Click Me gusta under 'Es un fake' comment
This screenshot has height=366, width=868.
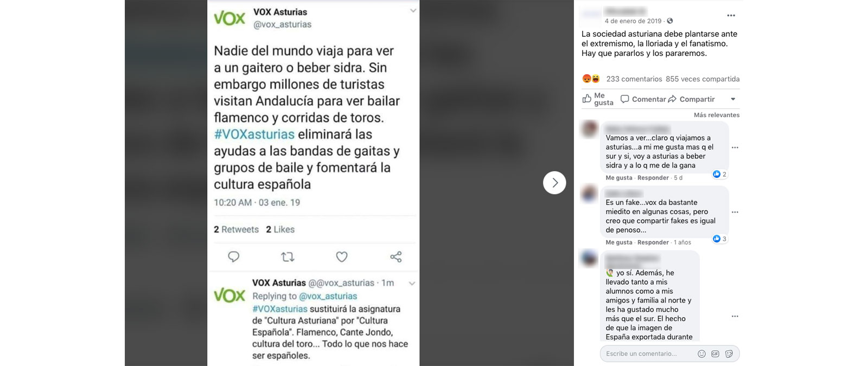(619, 242)
